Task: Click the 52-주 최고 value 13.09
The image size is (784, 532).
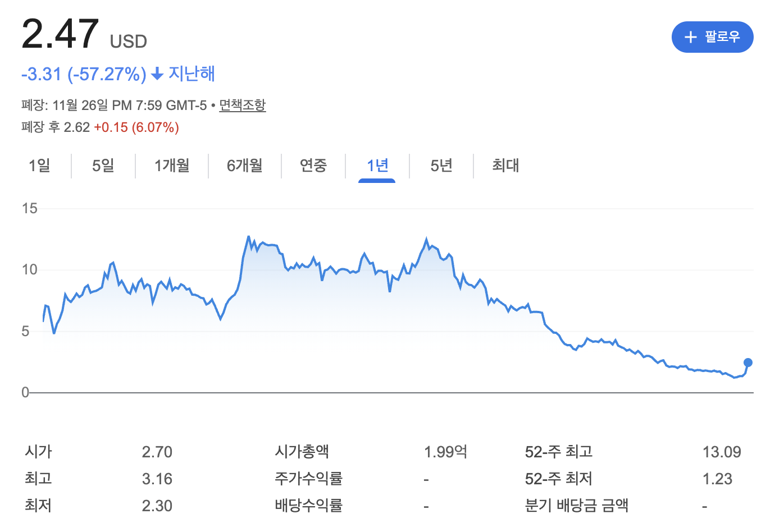Action: (723, 452)
